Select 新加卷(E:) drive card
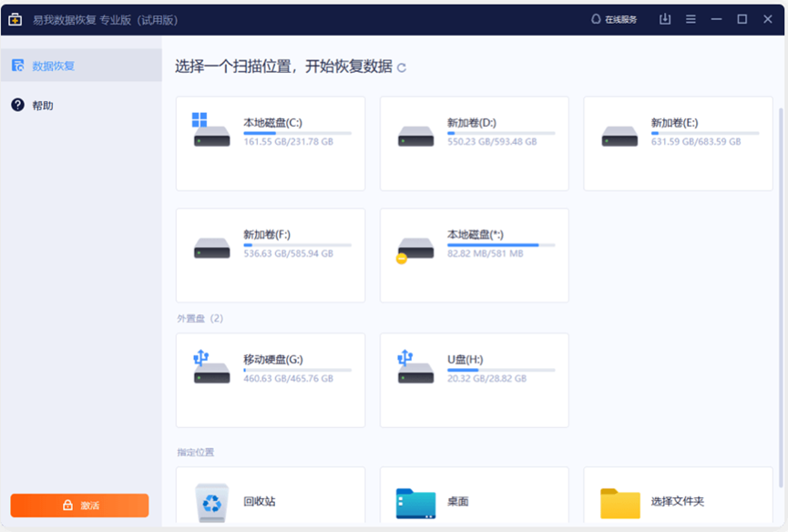788x532 pixels. pos(678,143)
